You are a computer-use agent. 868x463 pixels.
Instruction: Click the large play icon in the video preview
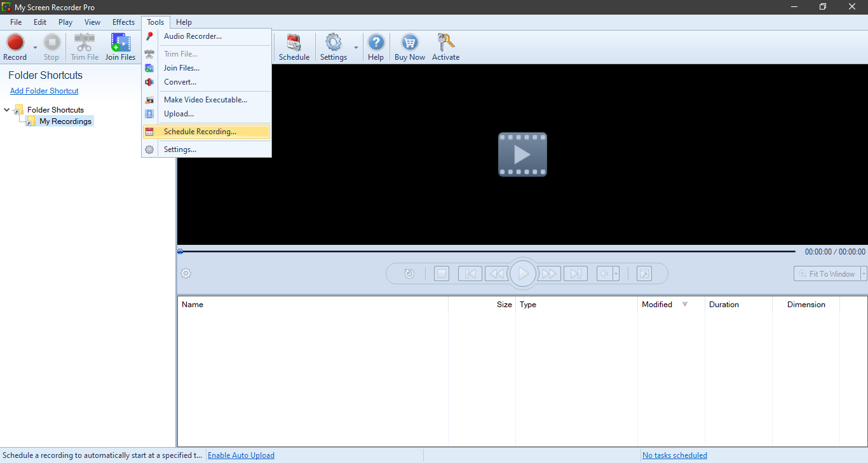pos(522,155)
